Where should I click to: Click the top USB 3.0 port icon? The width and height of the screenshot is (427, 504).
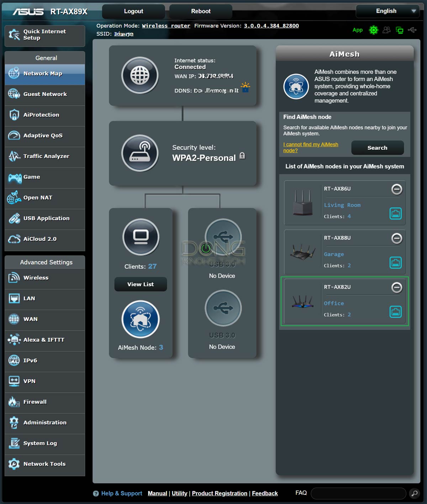pos(223,237)
